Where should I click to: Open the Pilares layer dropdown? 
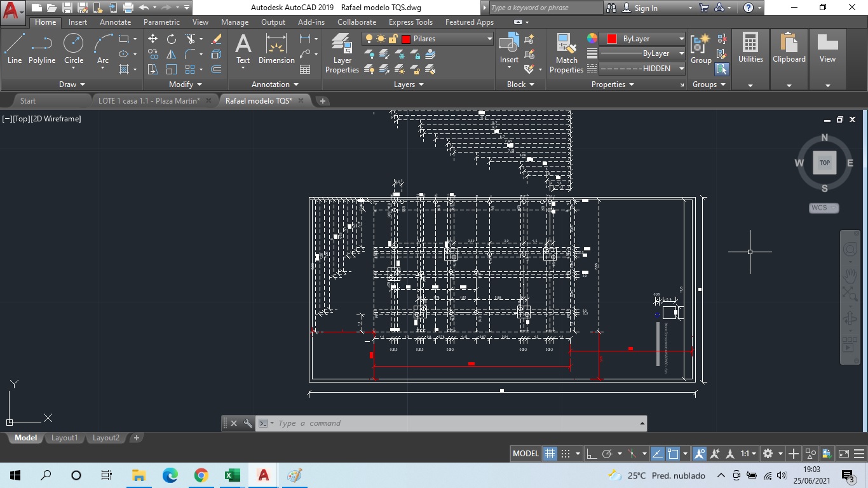[x=489, y=39]
